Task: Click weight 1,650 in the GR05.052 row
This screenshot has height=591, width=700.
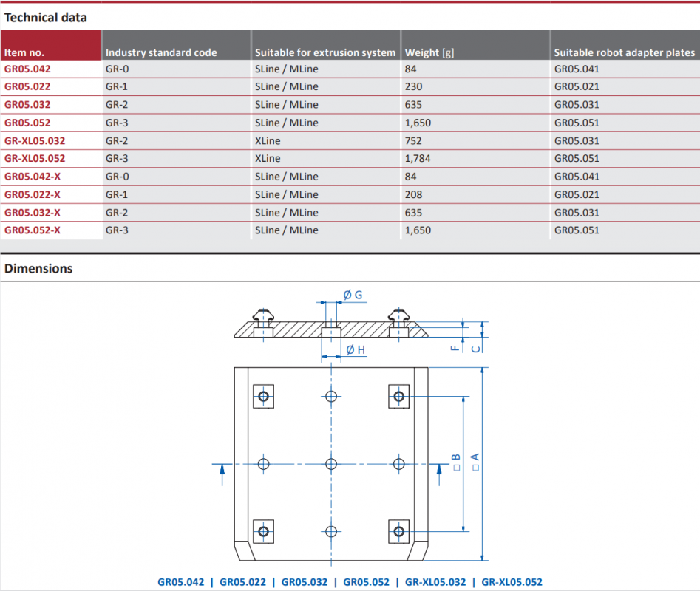Action: tap(418, 123)
